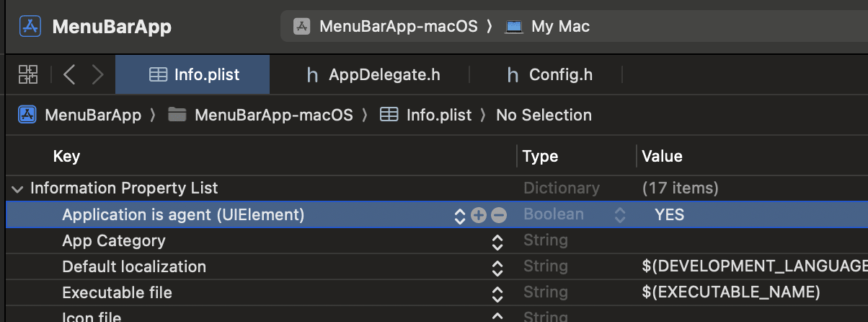Click remove minus button on UIElement row

point(499,215)
